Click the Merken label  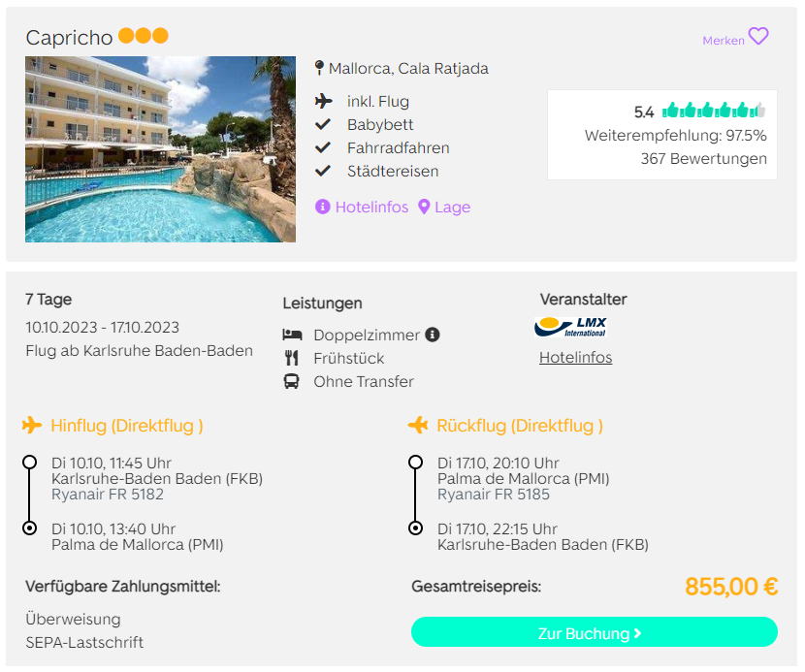coord(724,41)
